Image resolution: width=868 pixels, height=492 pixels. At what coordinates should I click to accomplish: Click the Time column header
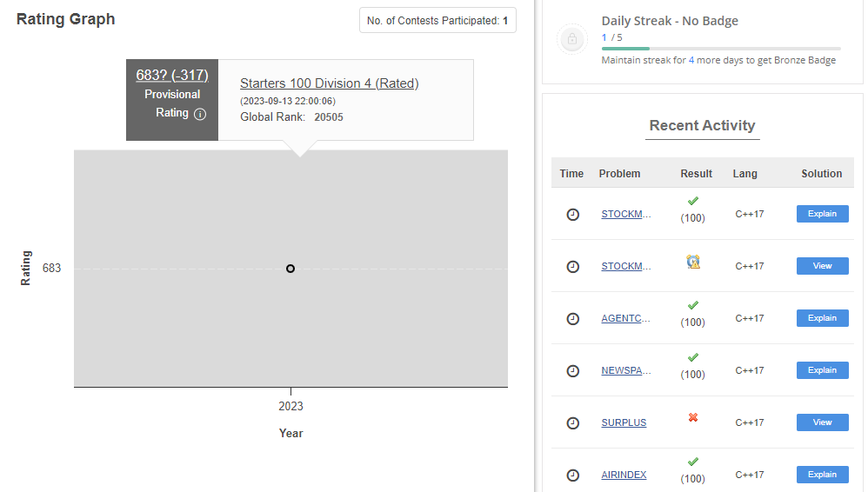571,174
